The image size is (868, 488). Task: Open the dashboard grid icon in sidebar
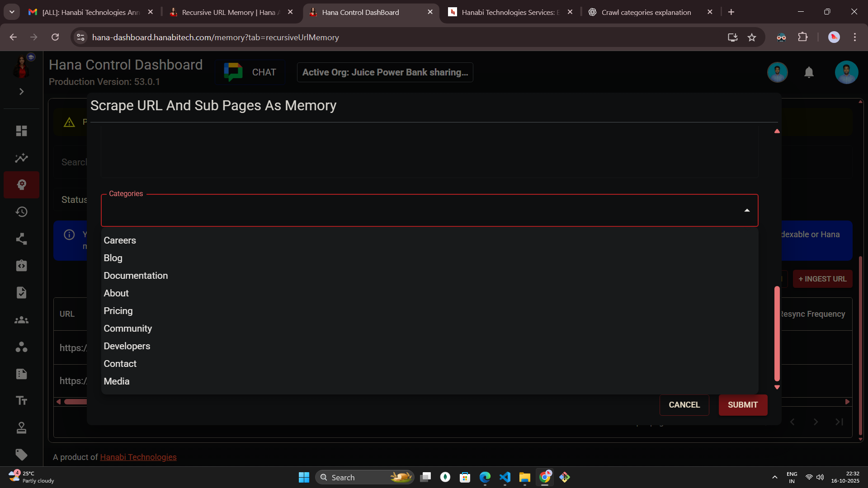[x=21, y=131]
